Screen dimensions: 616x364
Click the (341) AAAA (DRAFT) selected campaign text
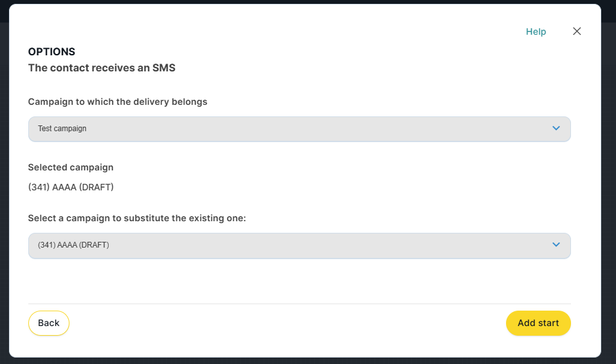point(71,188)
